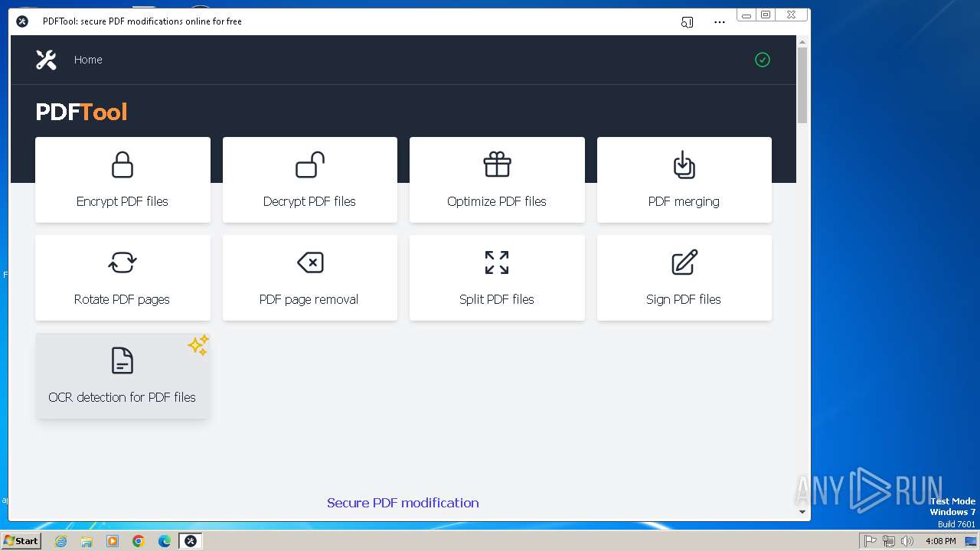980x551 pixels.
Task: Click the PDFTool brand title
Action: coord(81,112)
